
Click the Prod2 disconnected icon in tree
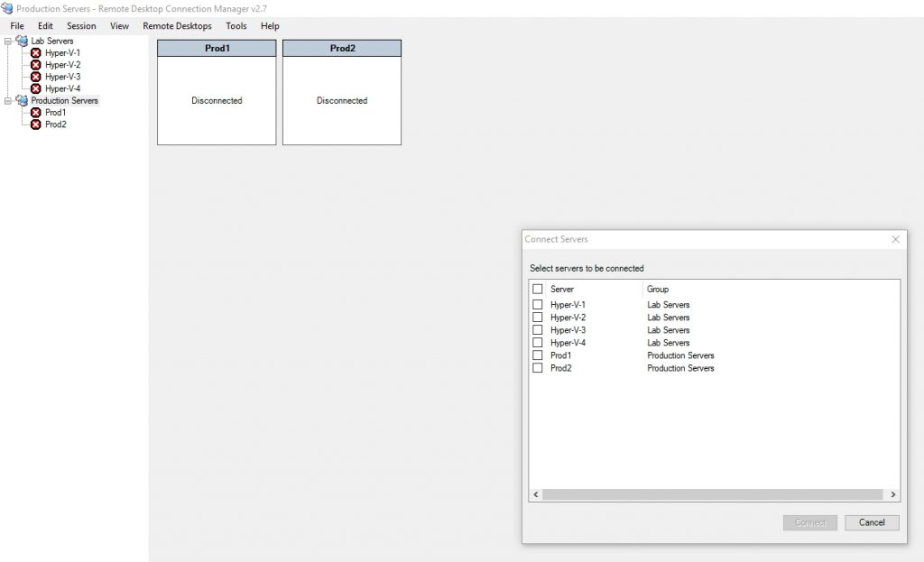tap(36, 124)
